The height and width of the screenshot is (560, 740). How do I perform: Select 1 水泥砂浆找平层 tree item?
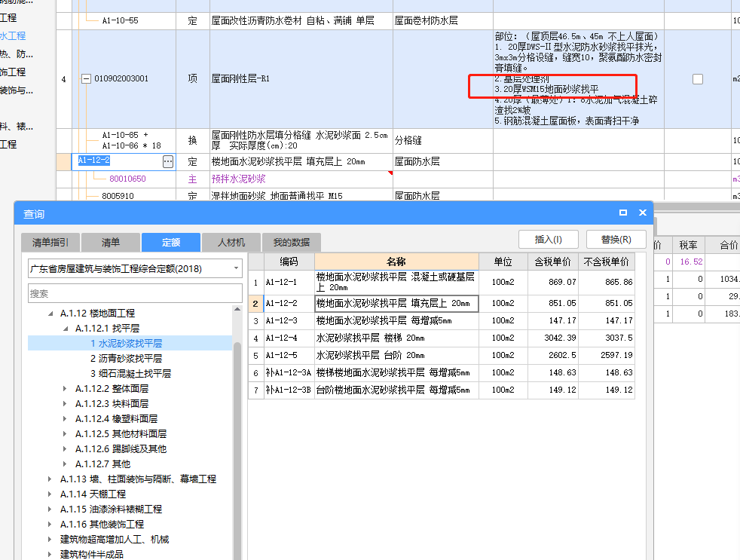(126, 343)
